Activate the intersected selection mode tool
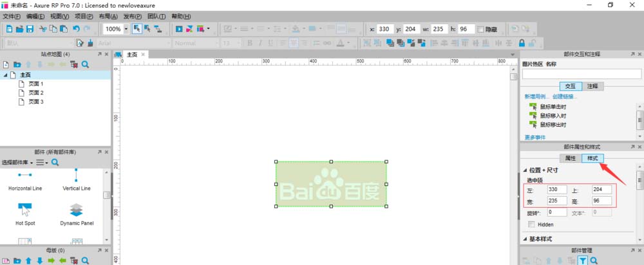The width and height of the screenshot is (644, 265). 137,29
